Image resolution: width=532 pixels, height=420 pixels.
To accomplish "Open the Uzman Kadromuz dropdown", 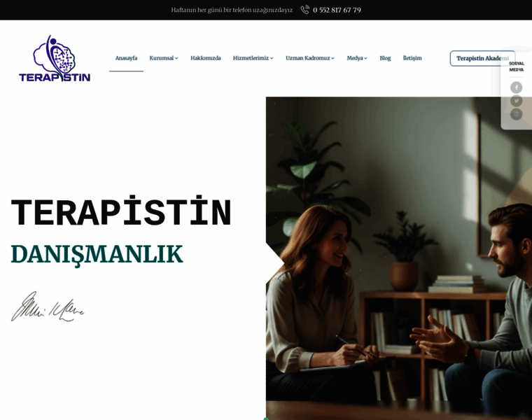I will click(310, 58).
